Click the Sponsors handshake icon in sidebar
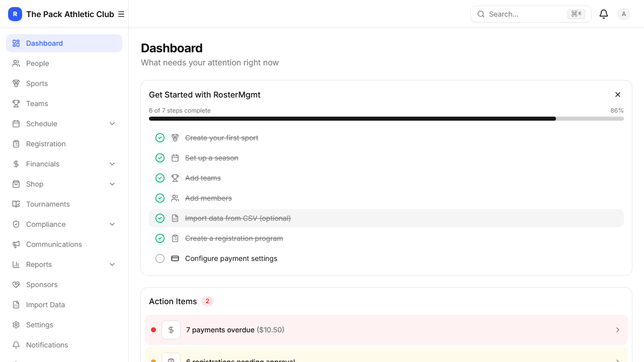 (16, 285)
